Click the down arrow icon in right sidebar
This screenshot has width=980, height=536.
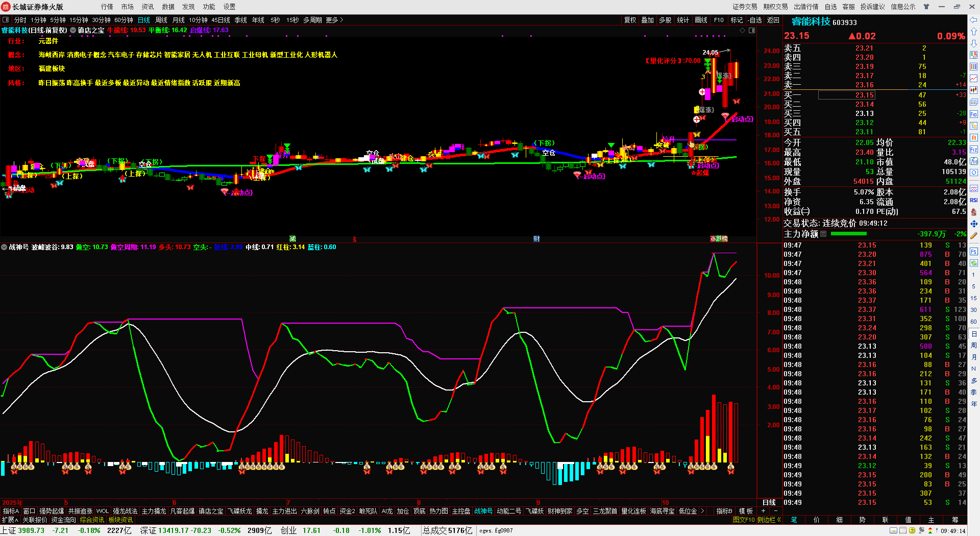(974, 43)
